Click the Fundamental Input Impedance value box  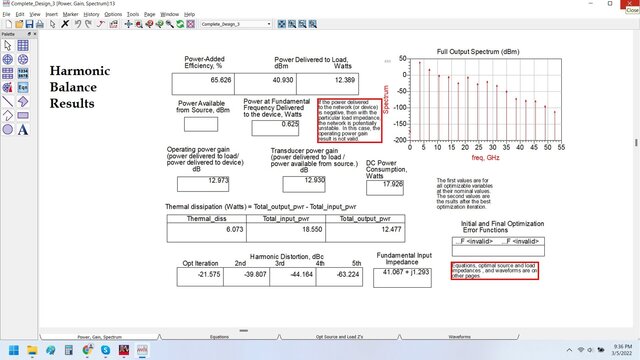[x=402, y=278]
